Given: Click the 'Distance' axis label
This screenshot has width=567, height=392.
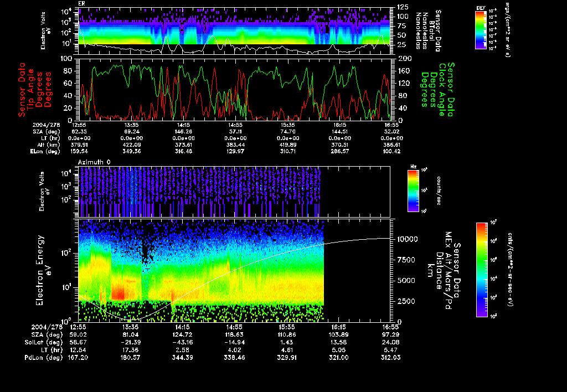Looking at the screenshot, I should pyautogui.click(x=439, y=271).
